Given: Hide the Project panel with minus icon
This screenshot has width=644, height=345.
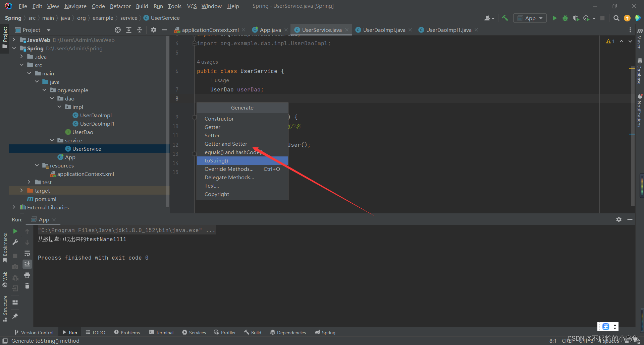Looking at the screenshot, I should [164, 30].
